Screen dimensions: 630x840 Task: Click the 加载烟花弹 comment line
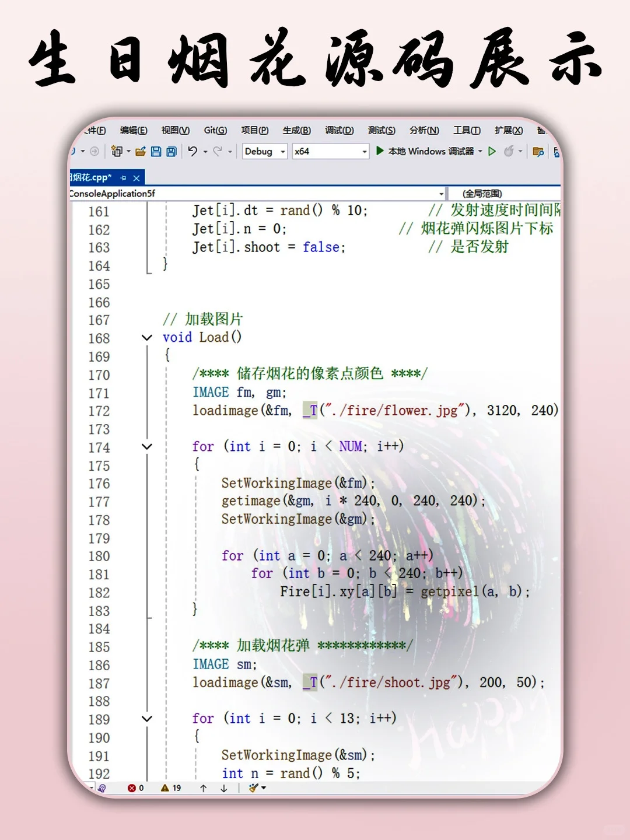(302, 646)
